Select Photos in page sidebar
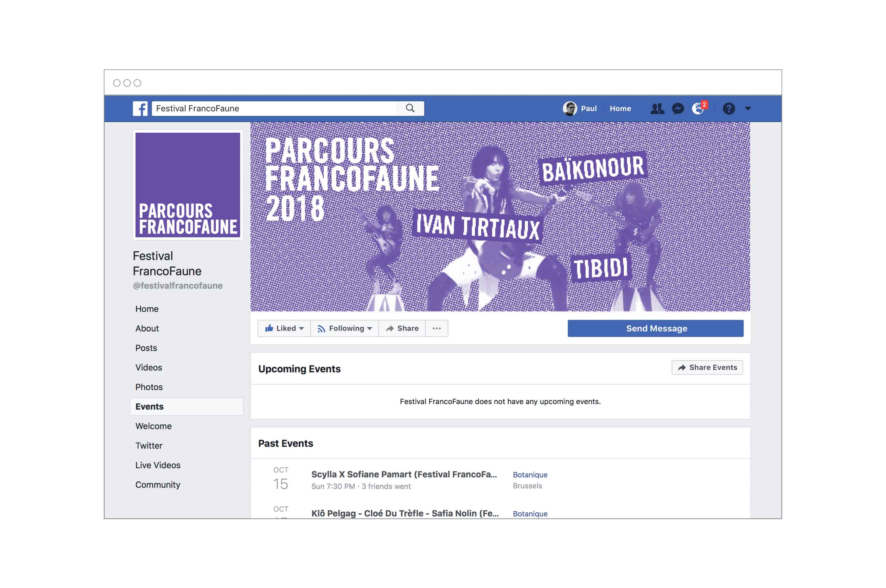Screen dimensions: 886x588 (x=149, y=387)
